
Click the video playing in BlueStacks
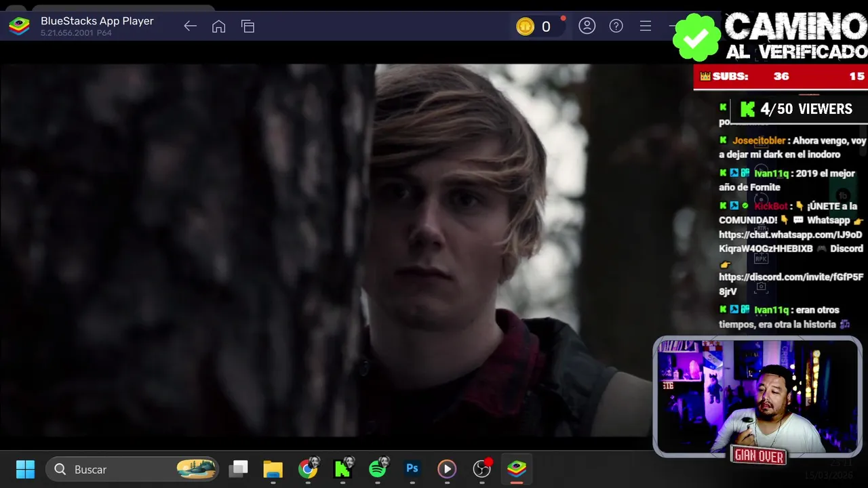click(325, 251)
